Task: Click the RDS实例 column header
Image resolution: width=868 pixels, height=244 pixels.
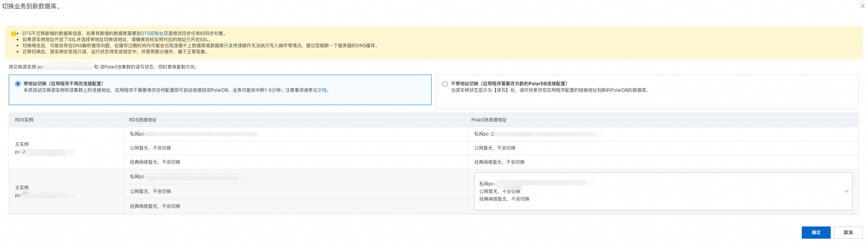Action: [x=66, y=120]
